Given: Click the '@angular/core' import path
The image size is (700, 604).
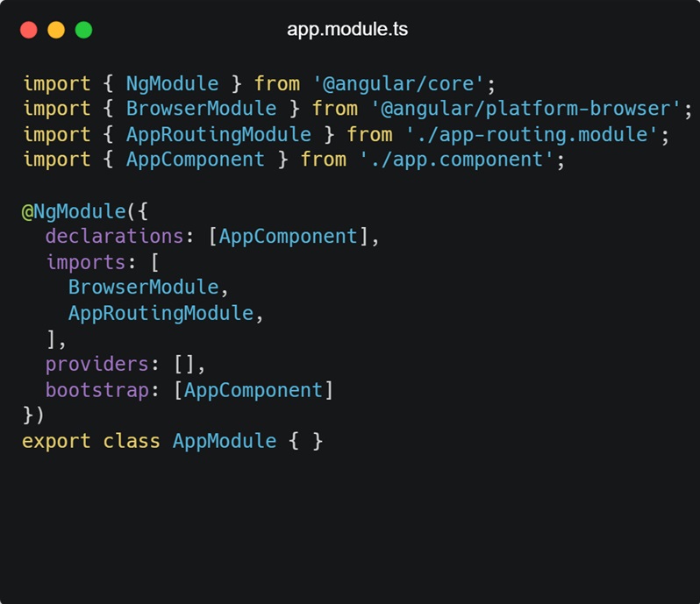Looking at the screenshot, I should [x=393, y=84].
